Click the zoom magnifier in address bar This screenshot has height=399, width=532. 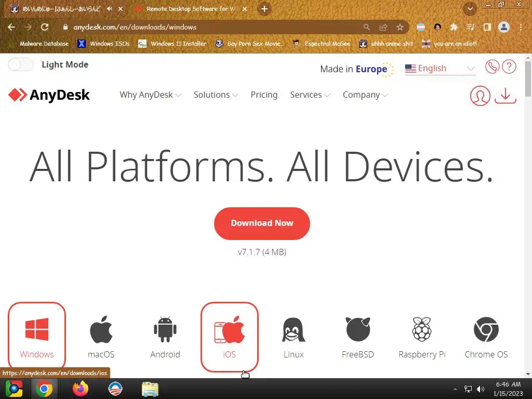pos(367,27)
